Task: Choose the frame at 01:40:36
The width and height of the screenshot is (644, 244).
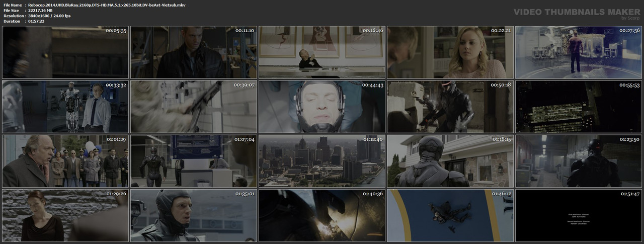Action: [322, 215]
